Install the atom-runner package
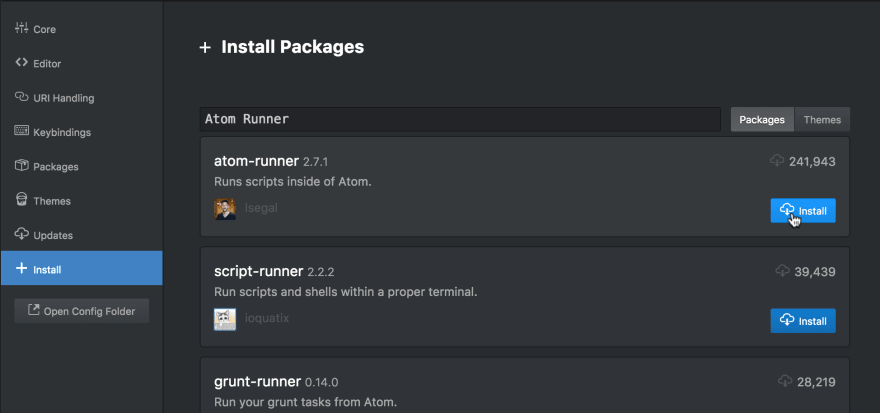 (803, 210)
